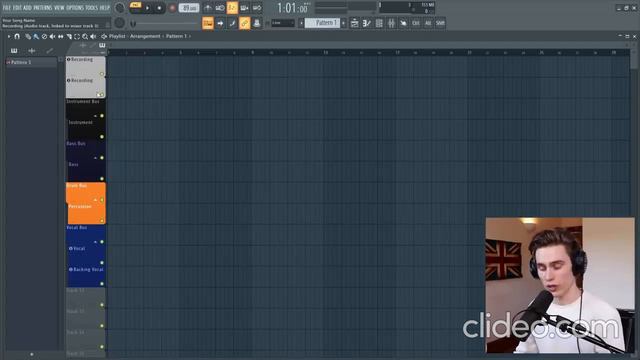Screen dimensions: 640x360
Task: Toggle the highlighted countdown icon
Action: click(232, 8)
